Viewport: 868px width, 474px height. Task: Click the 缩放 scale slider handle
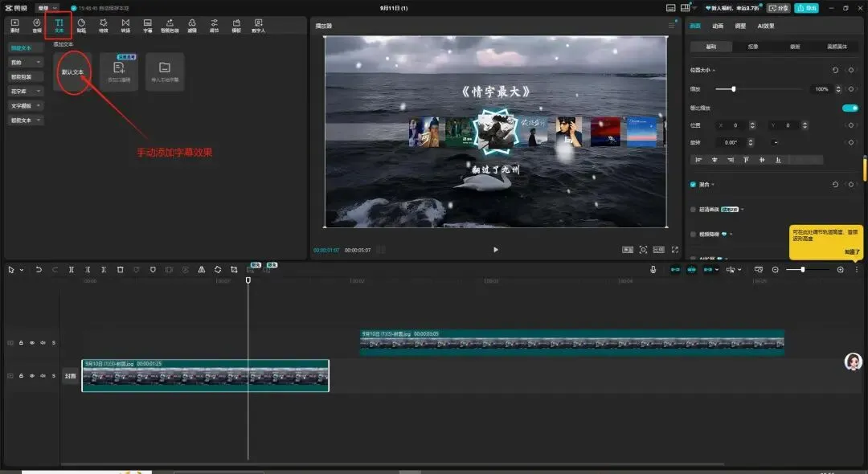click(x=733, y=89)
